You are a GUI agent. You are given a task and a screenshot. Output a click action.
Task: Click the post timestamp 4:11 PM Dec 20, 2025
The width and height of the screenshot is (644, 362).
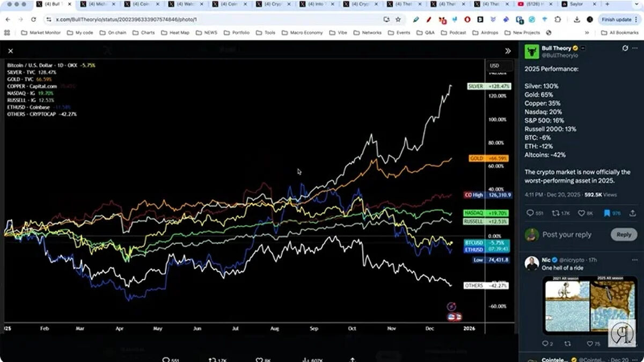coord(552,195)
